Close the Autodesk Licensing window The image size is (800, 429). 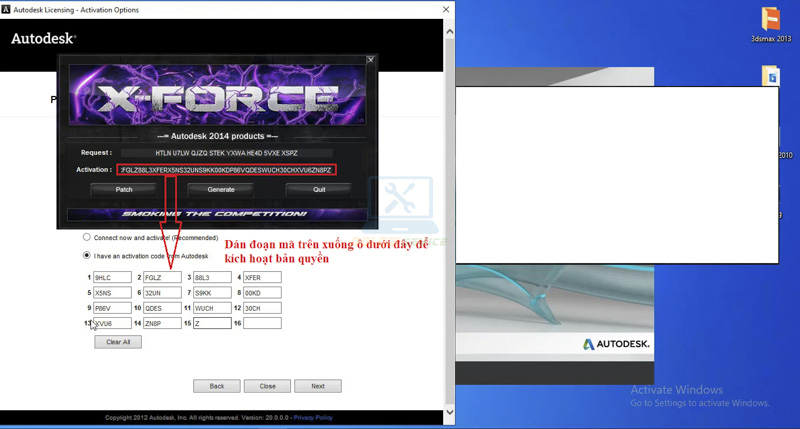pos(445,9)
